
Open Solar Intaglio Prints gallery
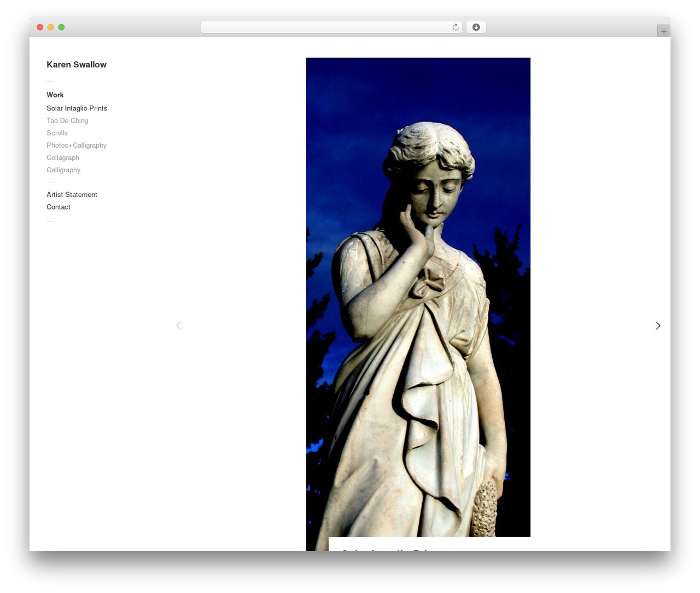(77, 108)
